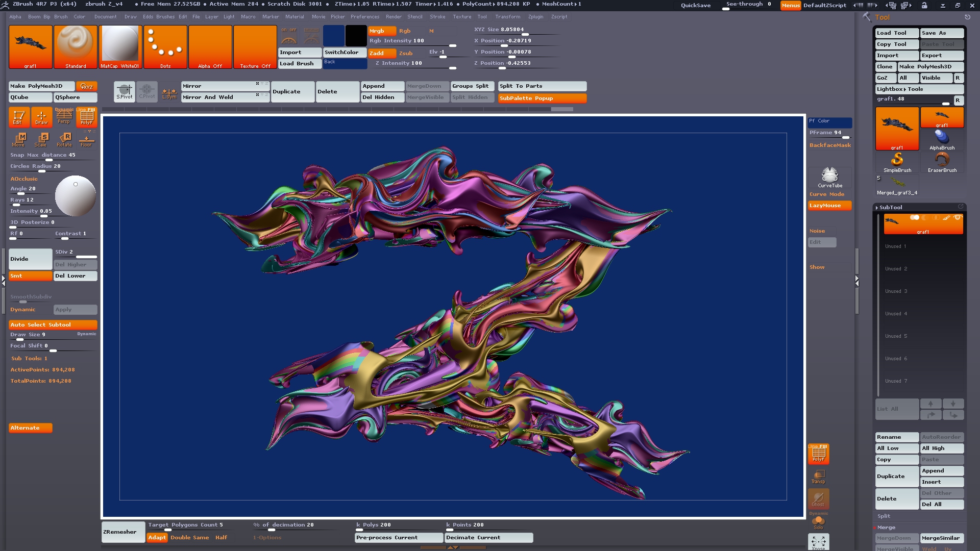This screenshot has width=980, height=551.
Task: Toggle the PolyF draw polyframe button
Action: tap(87, 117)
